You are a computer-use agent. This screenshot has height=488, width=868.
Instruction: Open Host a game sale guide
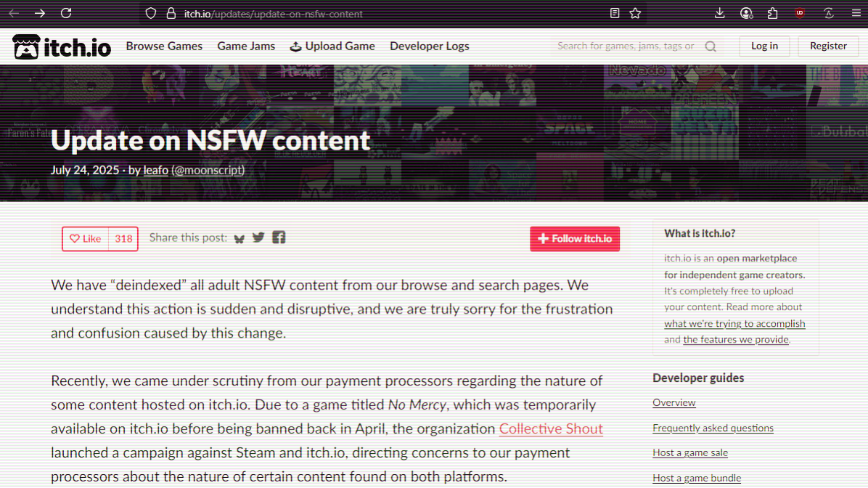point(689,452)
